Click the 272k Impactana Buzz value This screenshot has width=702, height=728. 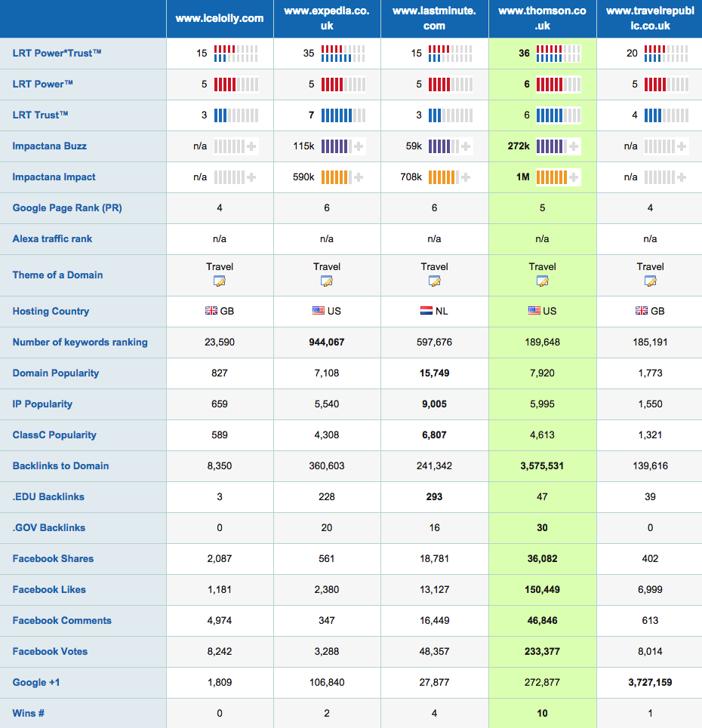[519, 146]
